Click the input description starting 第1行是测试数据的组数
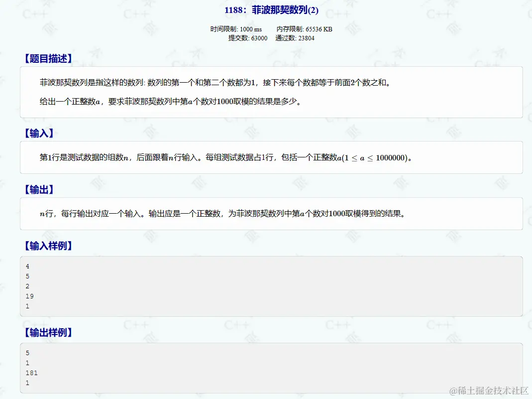This screenshot has width=532, height=399. click(x=225, y=157)
